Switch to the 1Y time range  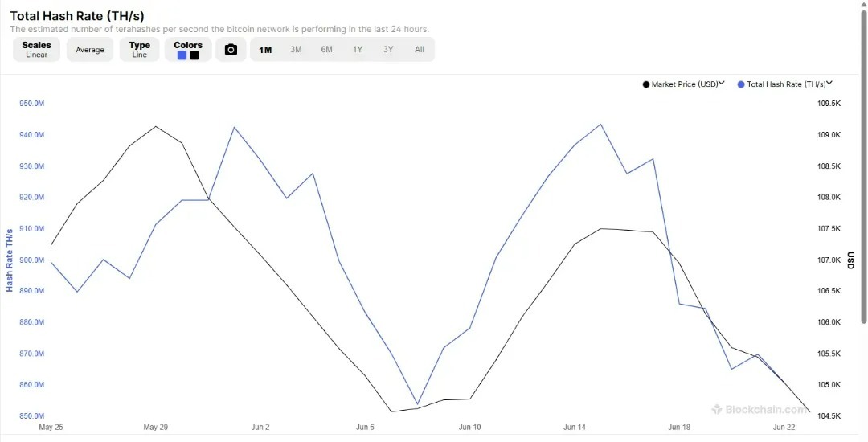[x=358, y=50]
